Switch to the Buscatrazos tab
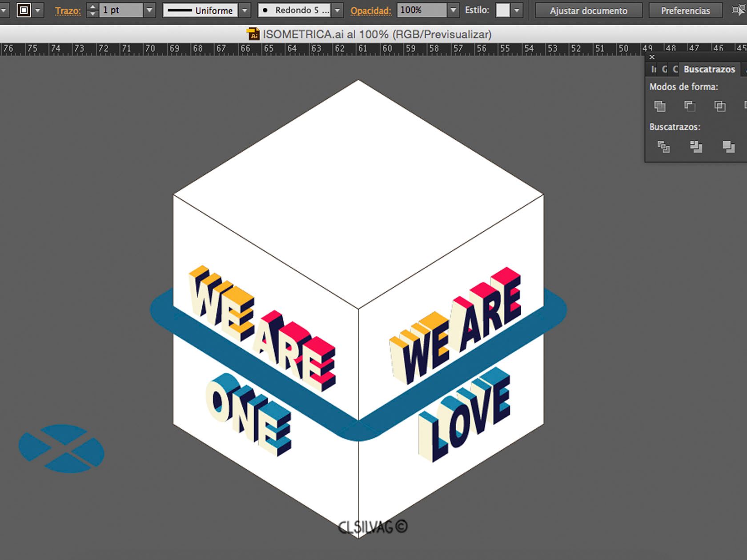Image resolution: width=747 pixels, height=560 pixels. (709, 69)
